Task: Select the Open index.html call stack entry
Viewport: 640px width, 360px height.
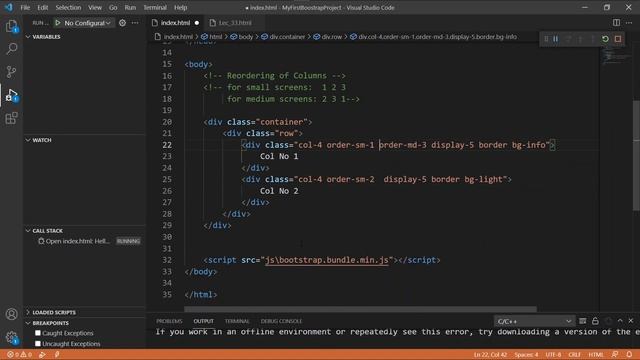Action: tap(83, 241)
